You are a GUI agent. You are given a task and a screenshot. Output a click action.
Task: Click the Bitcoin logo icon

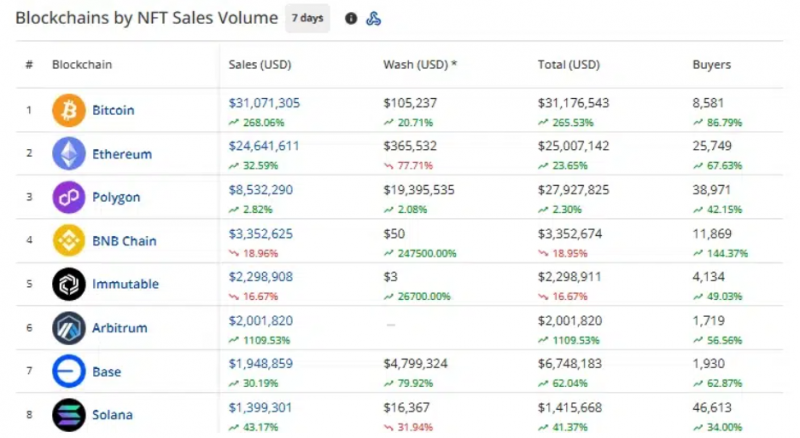[x=68, y=110]
